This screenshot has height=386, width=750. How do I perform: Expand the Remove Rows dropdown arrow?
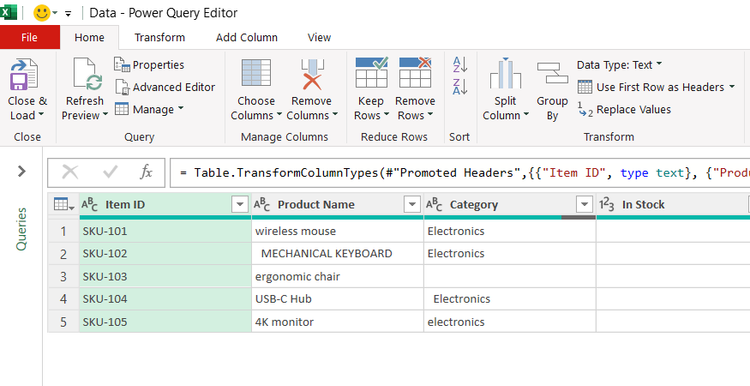[x=430, y=115]
